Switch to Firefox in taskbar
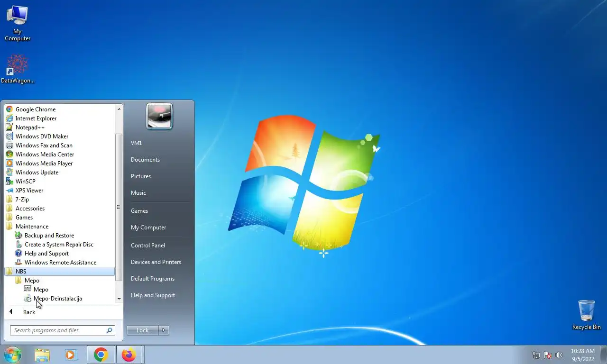 [x=129, y=355]
